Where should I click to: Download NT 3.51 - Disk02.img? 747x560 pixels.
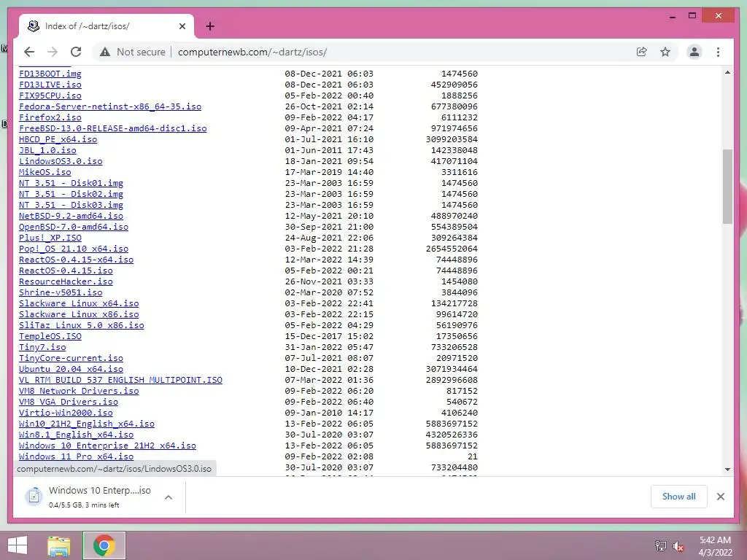71,194
